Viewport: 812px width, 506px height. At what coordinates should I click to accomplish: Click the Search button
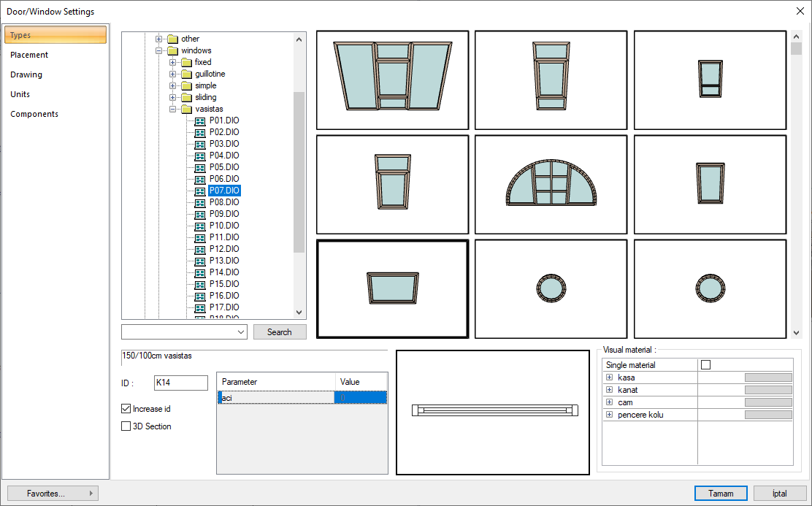(x=280, y=332)
